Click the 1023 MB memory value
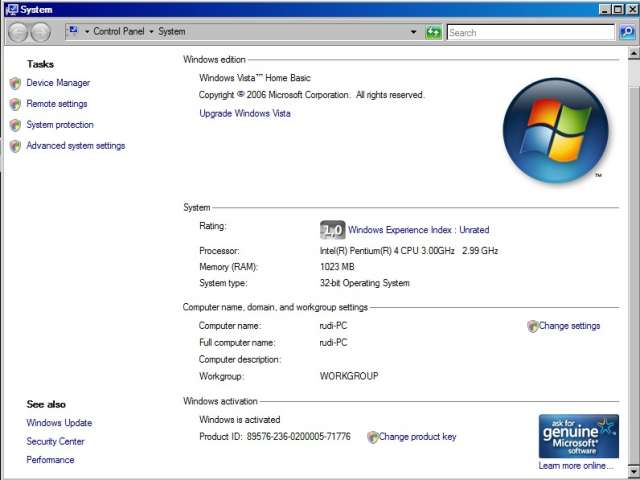Image resolution: width=640 pixels, height=480 pixels. click(x=337, y=267)
